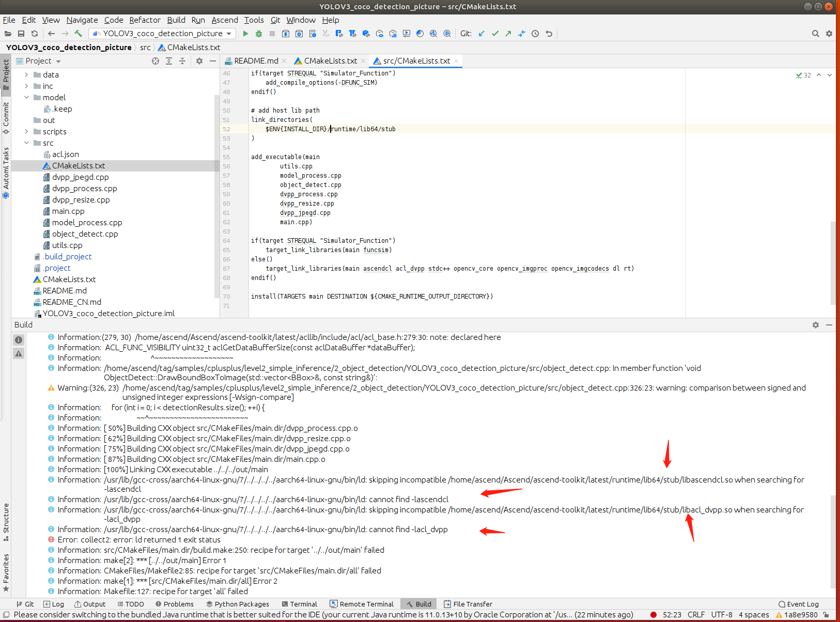Expand the inc folder

(x=26, y=86)
